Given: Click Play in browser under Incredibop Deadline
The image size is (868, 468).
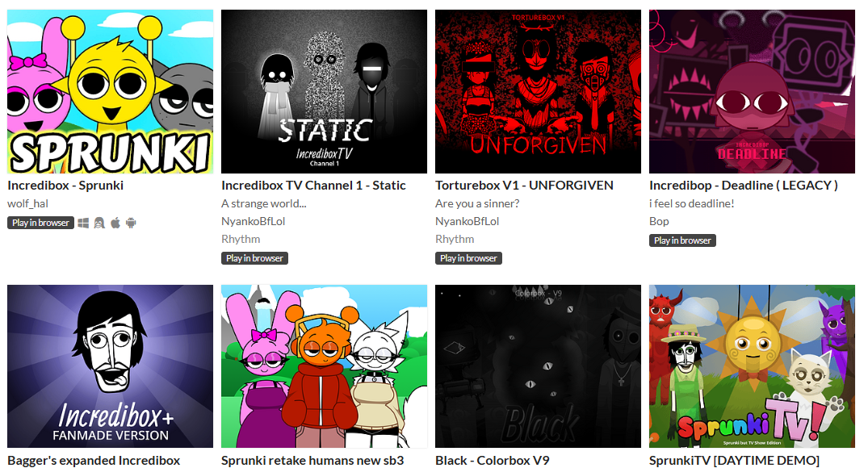Looking at the screenshot, I should [682, 240].
